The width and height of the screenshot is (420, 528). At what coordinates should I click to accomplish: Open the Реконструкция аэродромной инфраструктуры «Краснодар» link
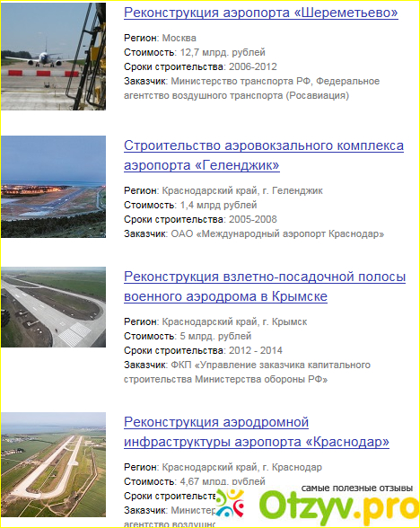point(257,432)
